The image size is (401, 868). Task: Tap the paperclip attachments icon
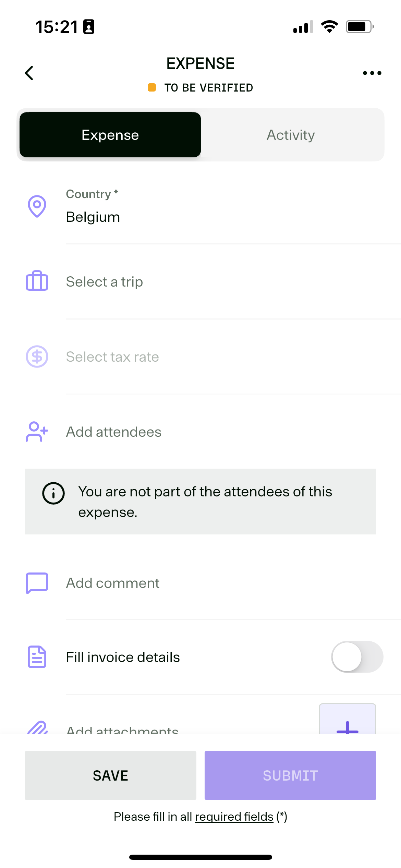tap(37, 727)
